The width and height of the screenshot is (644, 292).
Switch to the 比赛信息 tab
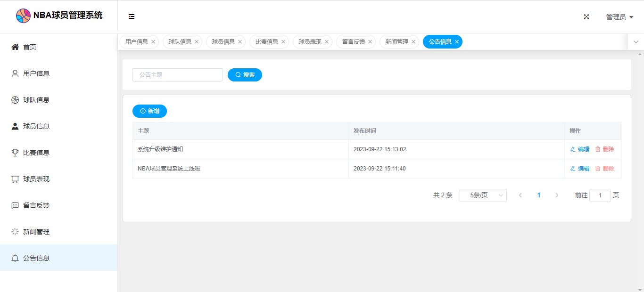tap(266, 42)
